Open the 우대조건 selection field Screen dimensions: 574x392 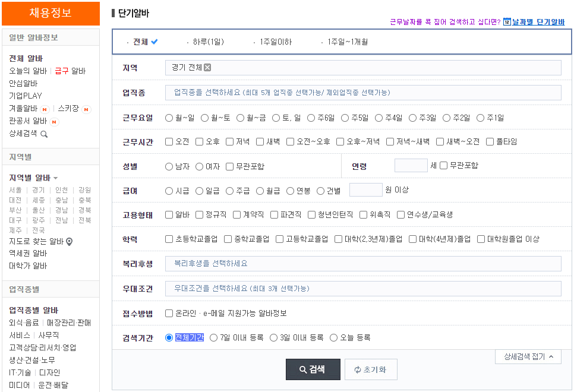(x=363, y=289)
